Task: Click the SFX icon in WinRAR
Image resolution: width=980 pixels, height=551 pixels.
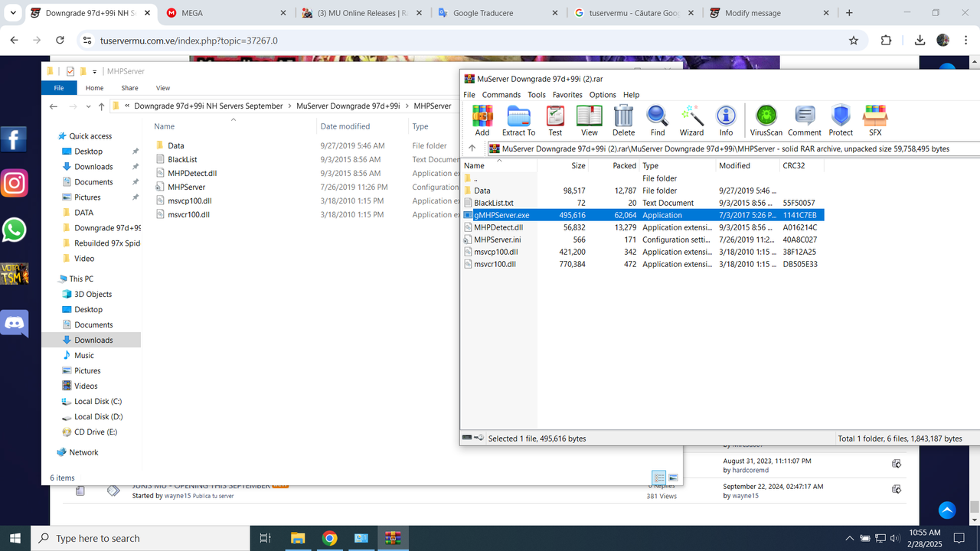Action: click(874, 121)
